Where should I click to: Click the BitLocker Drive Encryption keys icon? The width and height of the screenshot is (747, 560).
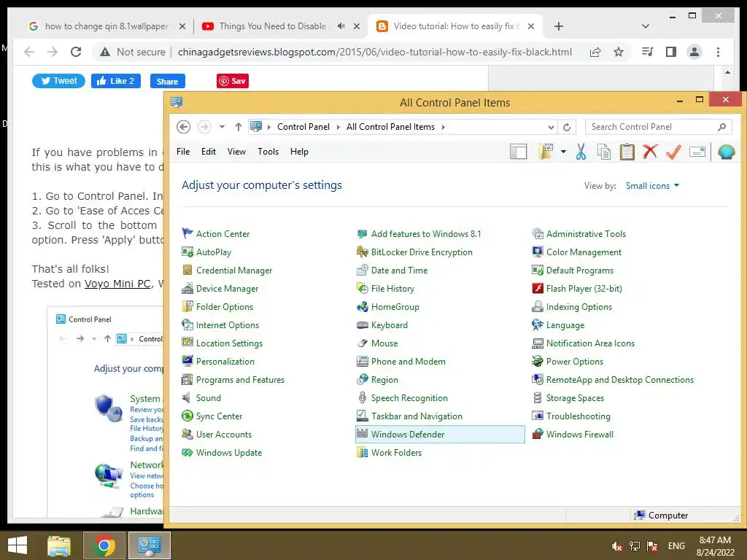point(362,252)
